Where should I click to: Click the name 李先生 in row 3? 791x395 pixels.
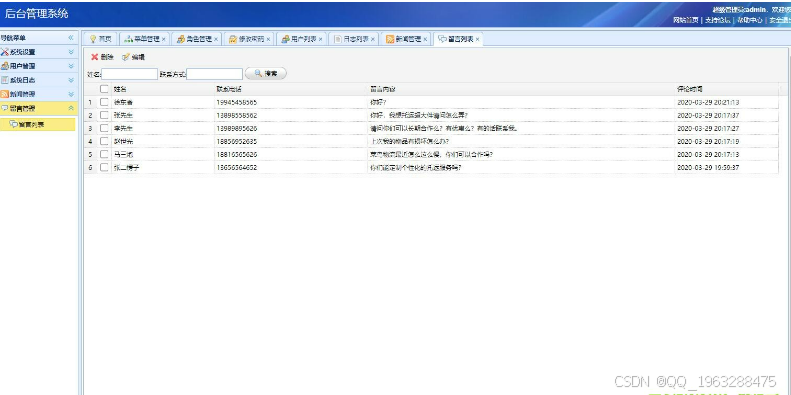[123, 129]
